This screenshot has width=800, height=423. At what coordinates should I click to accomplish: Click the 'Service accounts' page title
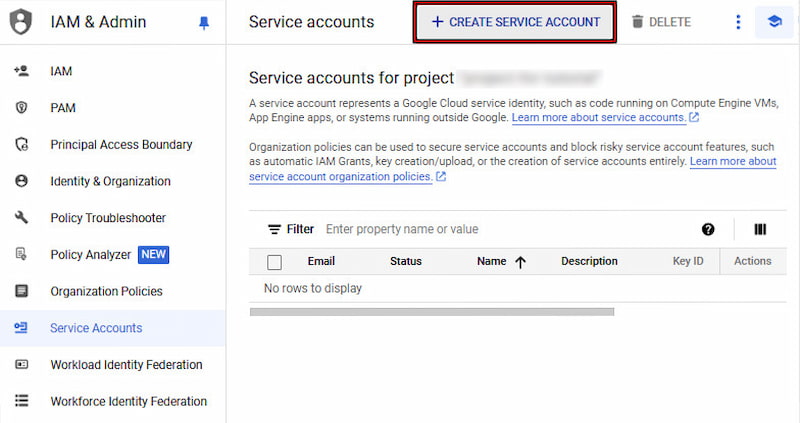[x=311, y=22]
